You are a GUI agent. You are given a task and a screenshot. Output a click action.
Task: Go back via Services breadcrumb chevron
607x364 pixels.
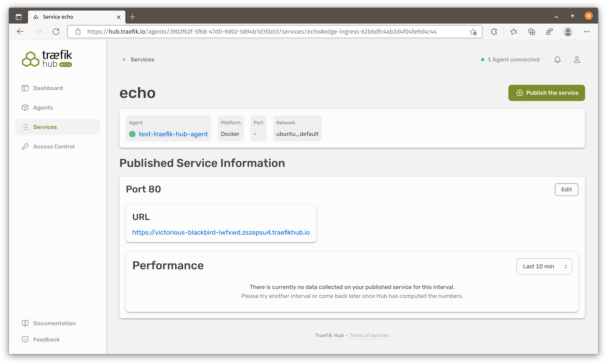coord(124,60)
